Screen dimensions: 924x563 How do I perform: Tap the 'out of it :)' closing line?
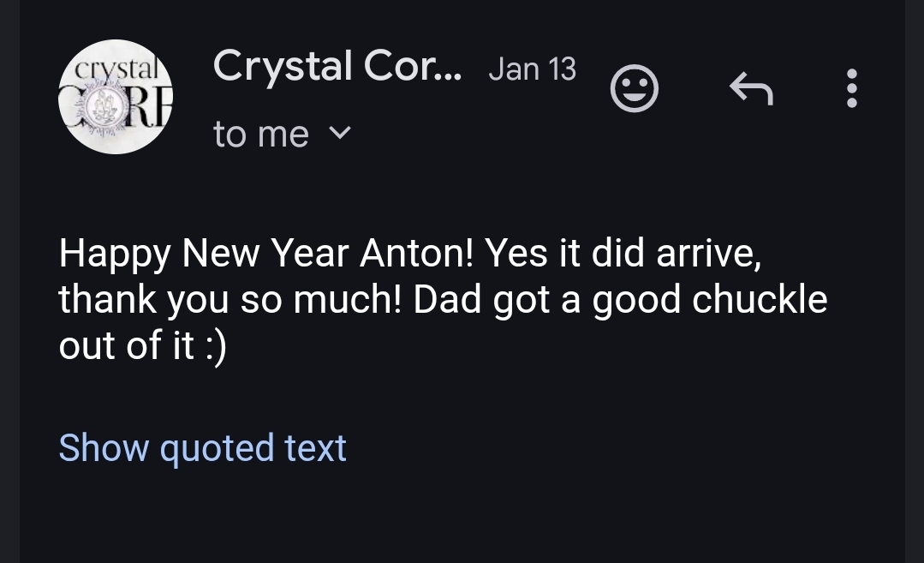click(x=143, y=345)
